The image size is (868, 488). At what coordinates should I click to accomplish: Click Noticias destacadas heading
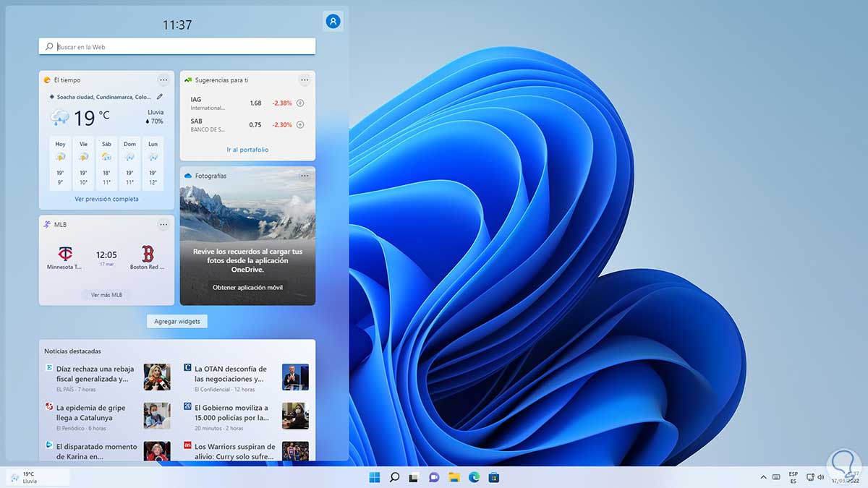(x=72, y=351)
